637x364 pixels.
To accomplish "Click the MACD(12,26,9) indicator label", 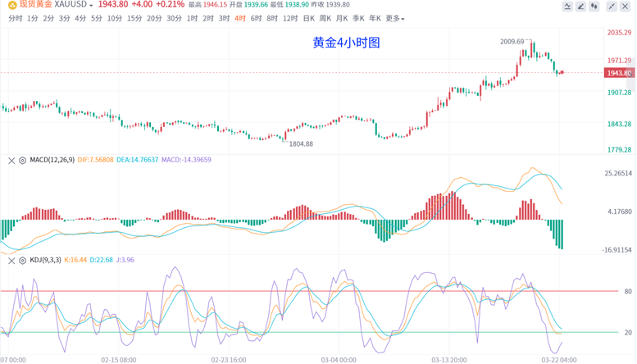I will [x=52, y=160].
